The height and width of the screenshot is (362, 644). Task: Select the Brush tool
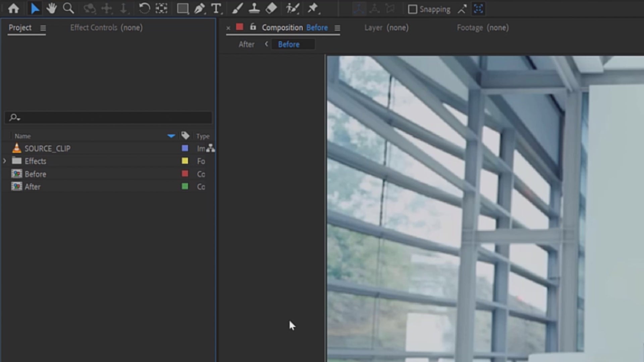pyautogui.click(x=237, y=8)
